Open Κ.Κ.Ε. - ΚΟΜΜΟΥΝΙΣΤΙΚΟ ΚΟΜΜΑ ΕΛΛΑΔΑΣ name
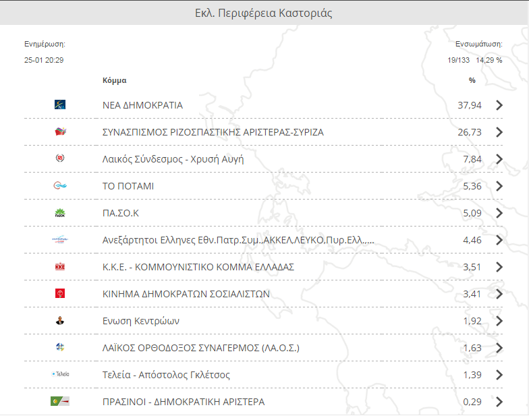529x420 pixels. click(198, 267)
